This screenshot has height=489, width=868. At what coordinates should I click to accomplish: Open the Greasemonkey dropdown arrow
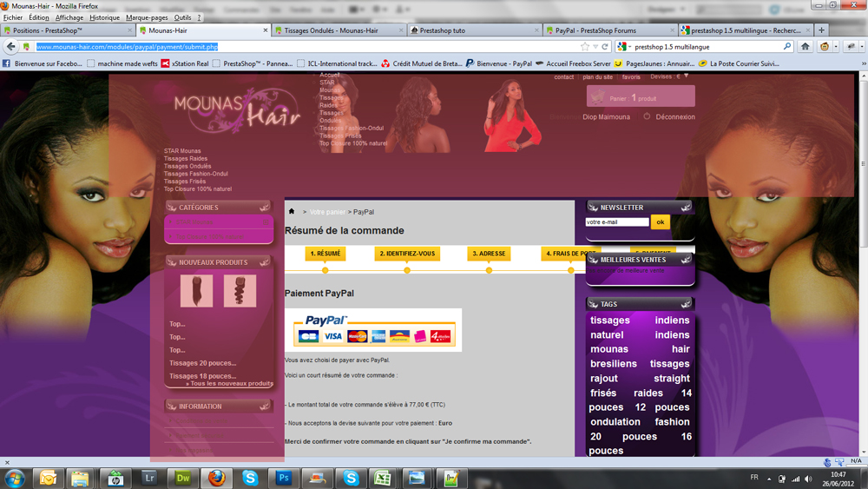pos(836,47)
